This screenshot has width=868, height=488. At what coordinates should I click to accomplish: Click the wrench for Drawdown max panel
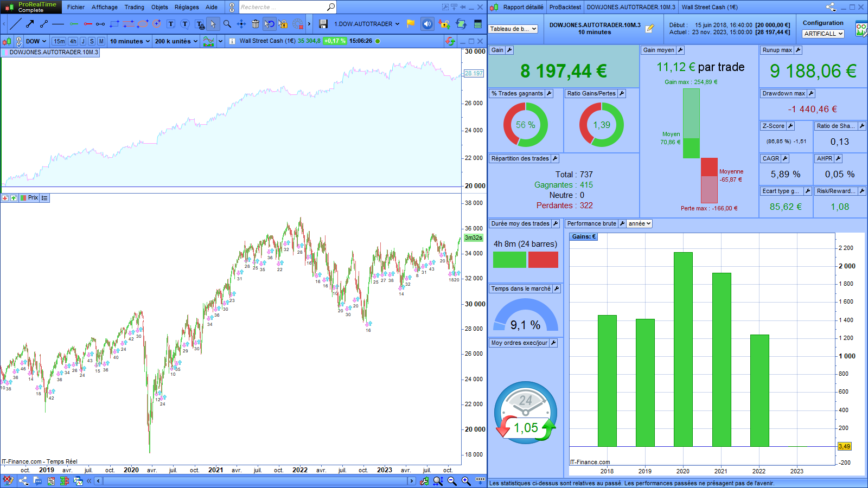click(811, 93)
